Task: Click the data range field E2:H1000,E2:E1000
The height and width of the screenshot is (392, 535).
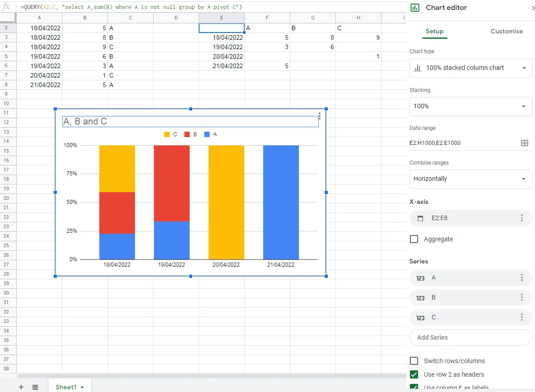Action: [464, 143]
